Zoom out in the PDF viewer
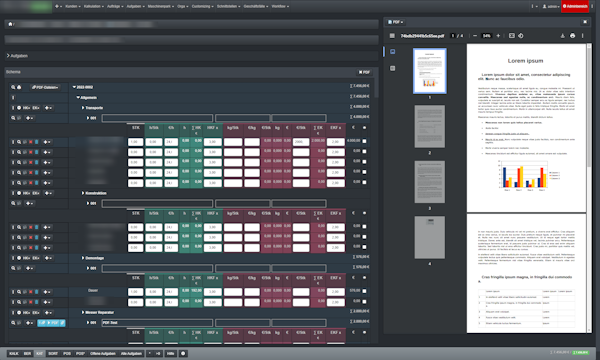Image resolution: width=600 pixels, height=360 pixels. 475,36
